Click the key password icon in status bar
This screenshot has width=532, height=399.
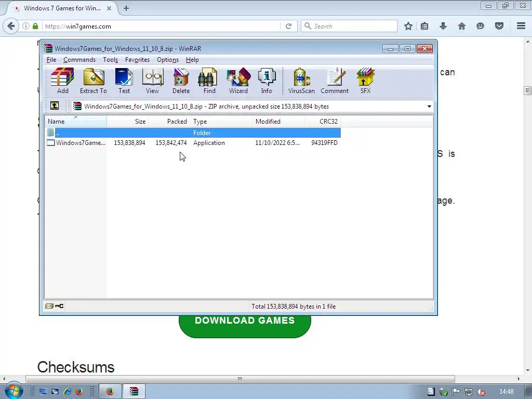click(x=59, y=306)
